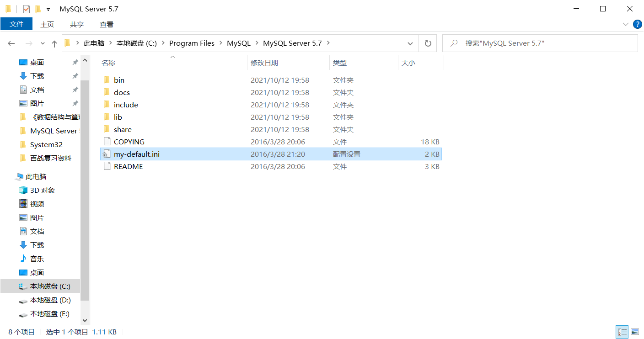Select 本地磁盘 (C:) drive in sidebar

(50, 286)
